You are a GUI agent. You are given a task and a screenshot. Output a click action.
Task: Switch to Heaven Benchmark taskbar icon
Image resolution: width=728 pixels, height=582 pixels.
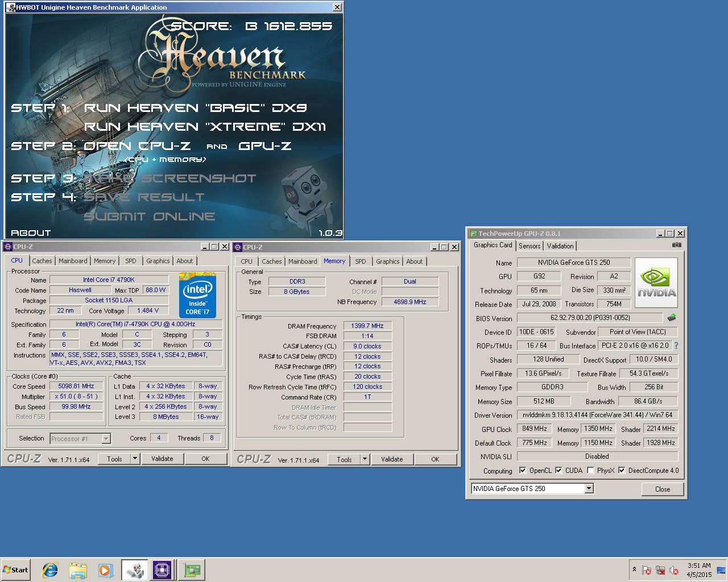(135, 570)
